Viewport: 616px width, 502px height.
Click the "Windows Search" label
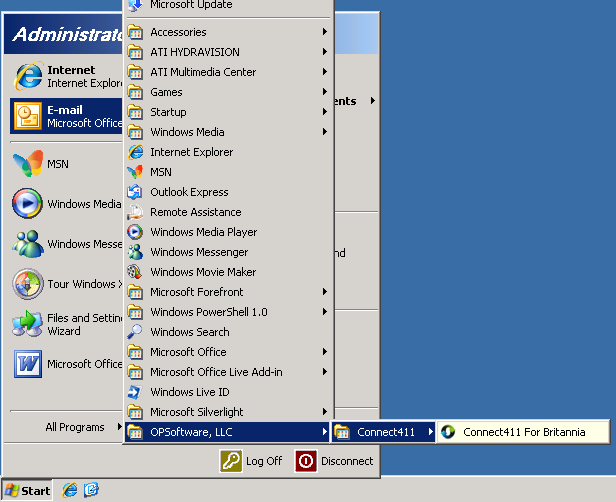coord(190,332)
